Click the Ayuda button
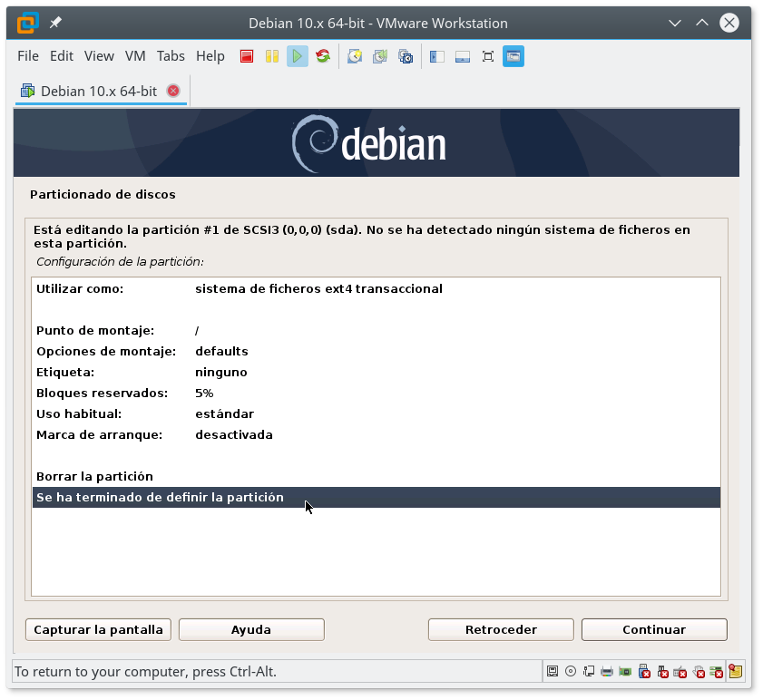The image size is (763, 700). [251, 629]
